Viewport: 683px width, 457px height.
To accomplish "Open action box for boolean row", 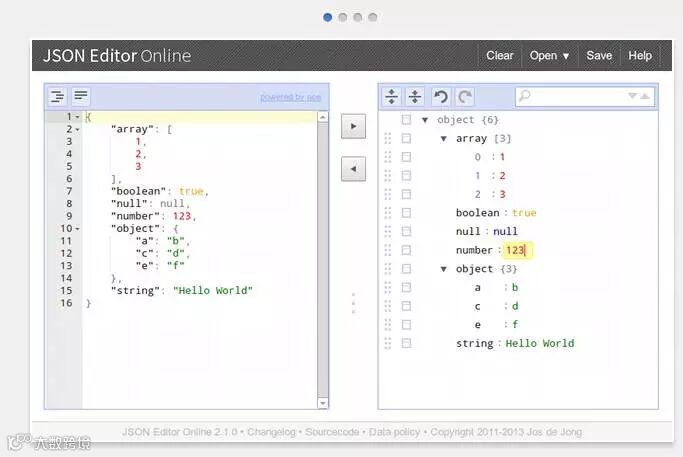I will [x=406, y=213].
